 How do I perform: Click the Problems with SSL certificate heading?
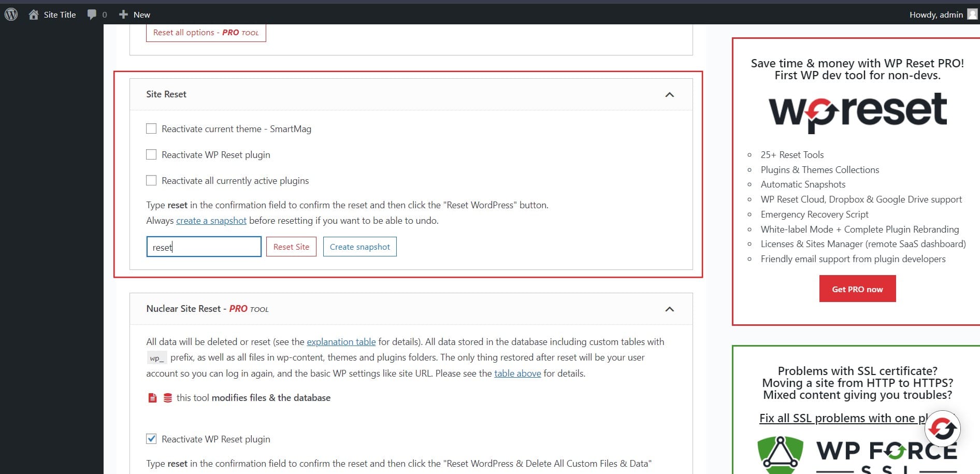point(858,383)
